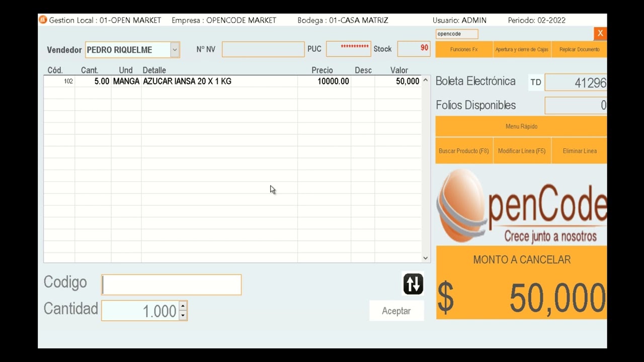Click the OpenCode logo image
Viewport: 644px width, 362px height.
(x=521, y=205)
